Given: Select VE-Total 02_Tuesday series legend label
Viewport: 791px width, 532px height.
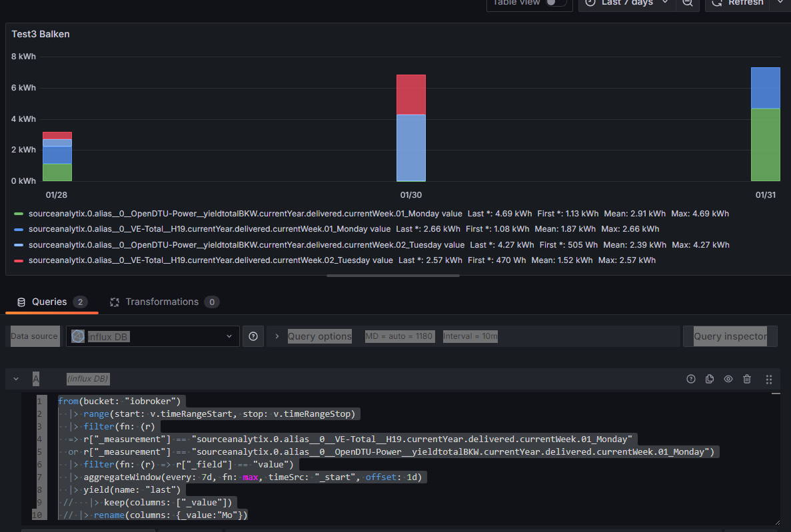Looking at the screenshot, I should pos(211,261).
